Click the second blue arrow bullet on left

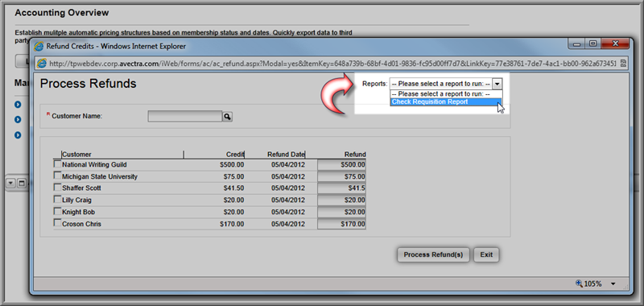coord(18,119)
